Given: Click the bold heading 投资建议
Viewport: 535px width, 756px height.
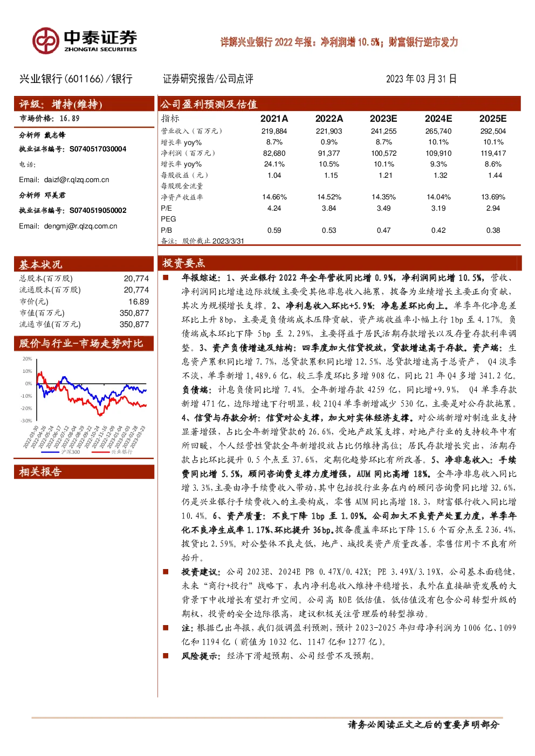Looking at the screenshot, I should [x=201, y=572].
